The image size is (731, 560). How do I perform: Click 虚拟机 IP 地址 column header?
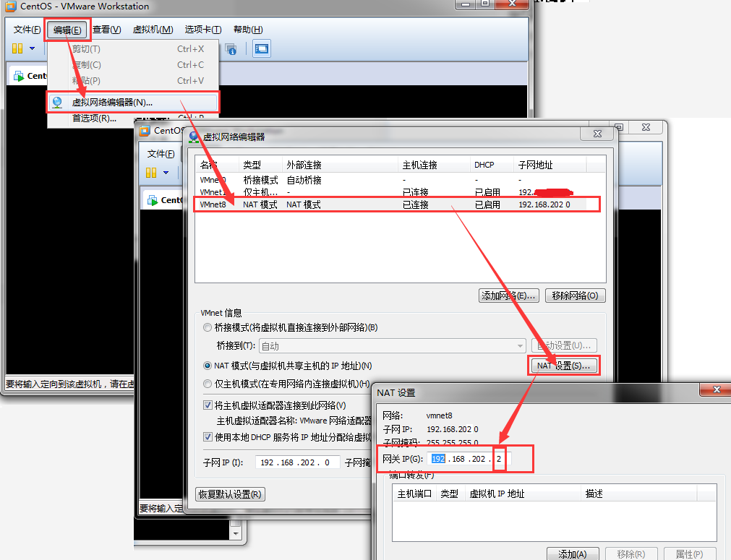[523, 494]
